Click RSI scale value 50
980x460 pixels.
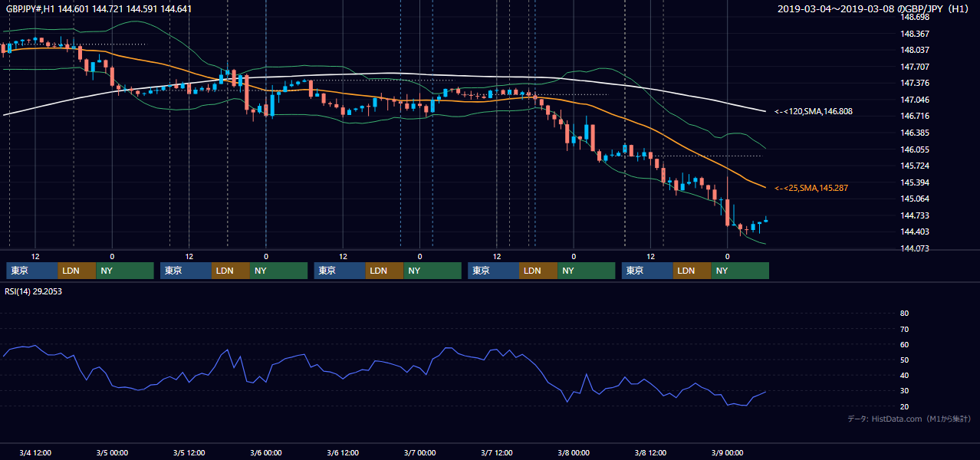pos(904,360)
